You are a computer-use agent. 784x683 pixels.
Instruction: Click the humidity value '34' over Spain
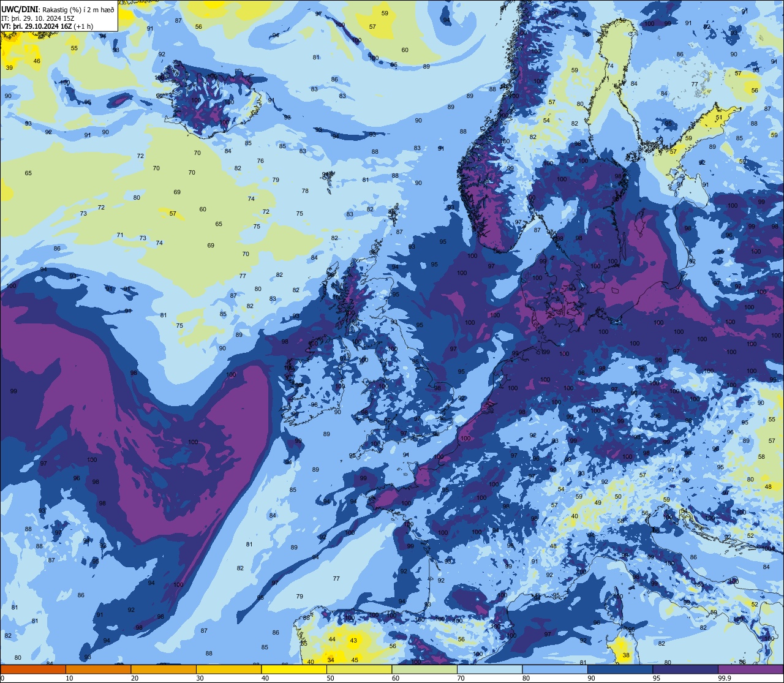[331, 660]
